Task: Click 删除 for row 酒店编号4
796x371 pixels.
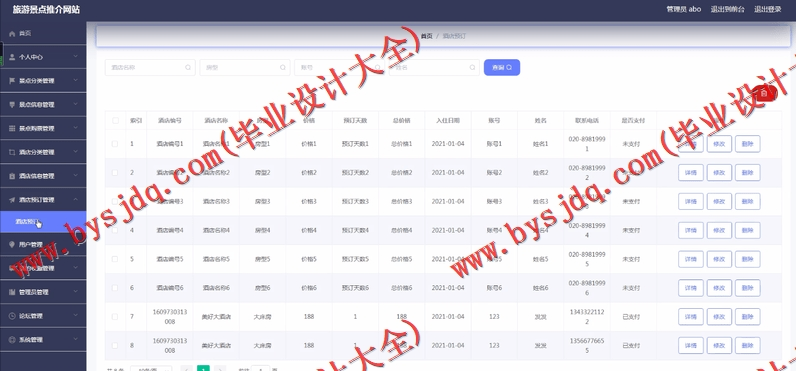Action: [x=747, y=230]
